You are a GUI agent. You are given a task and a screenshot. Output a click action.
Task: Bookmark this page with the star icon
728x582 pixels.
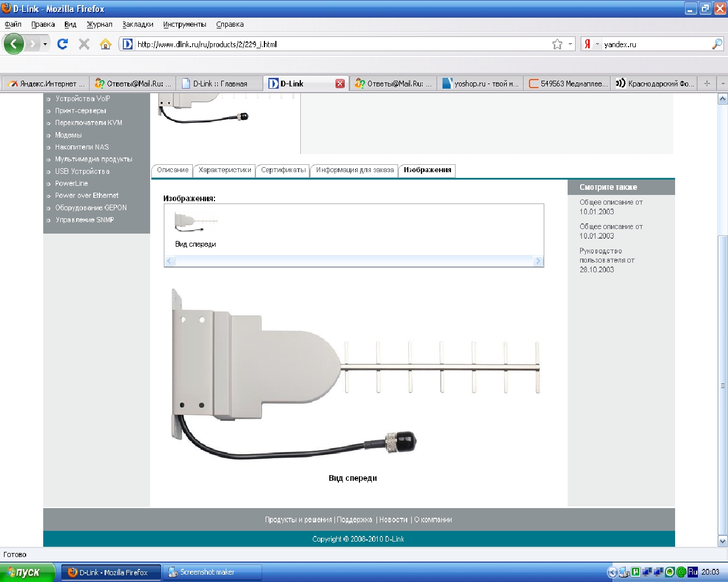(x=557, y=44)
